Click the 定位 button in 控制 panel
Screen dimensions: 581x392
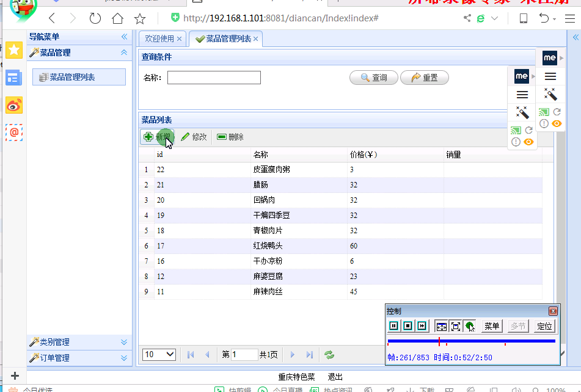click(544, 326)
